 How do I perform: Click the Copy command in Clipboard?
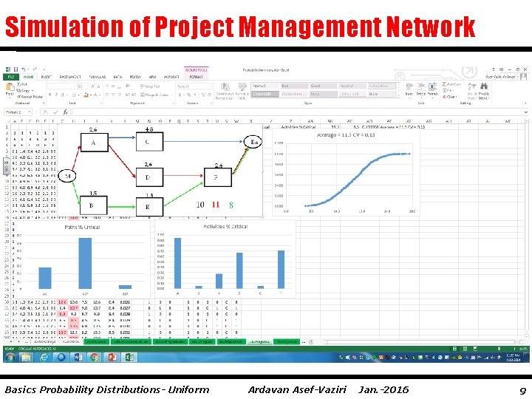click(x=25, y=91)
